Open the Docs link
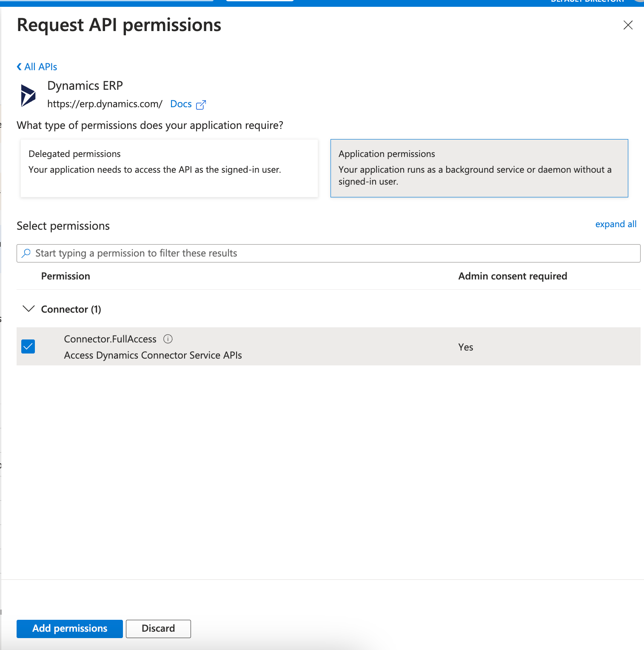The image size is (644, 650). 181,104
